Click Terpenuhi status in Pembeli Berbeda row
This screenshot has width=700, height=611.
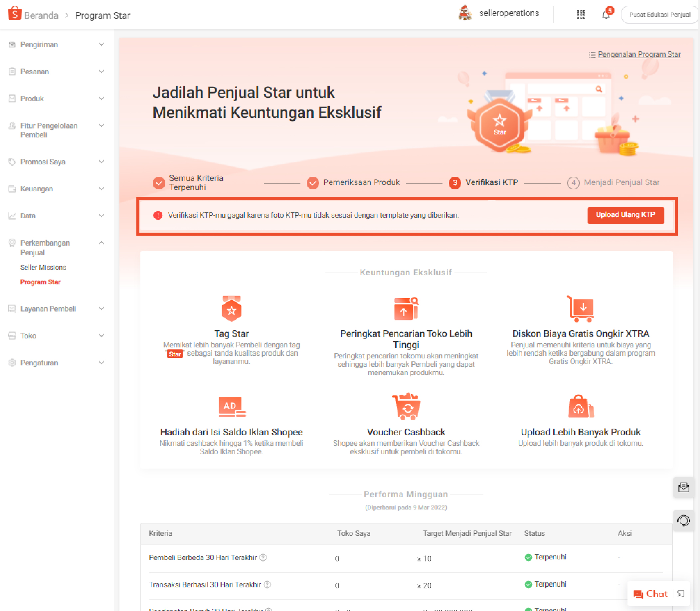(x=545, y=557)
